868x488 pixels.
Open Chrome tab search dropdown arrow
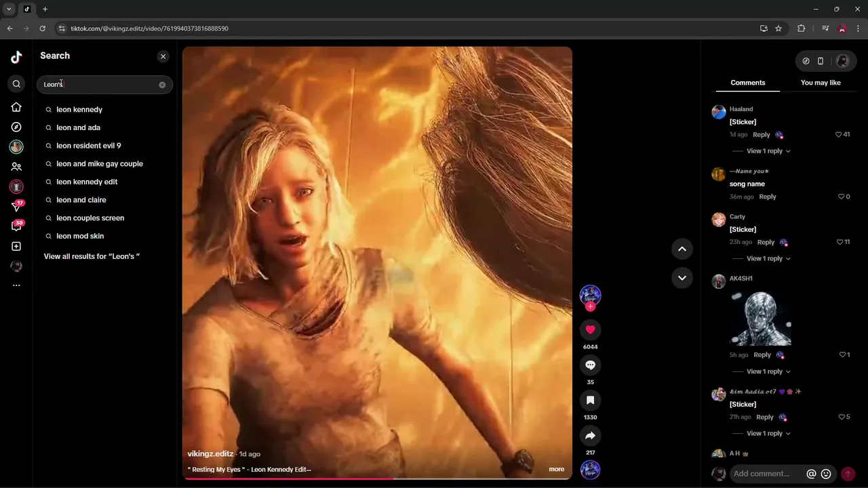(x=9, y=9)
